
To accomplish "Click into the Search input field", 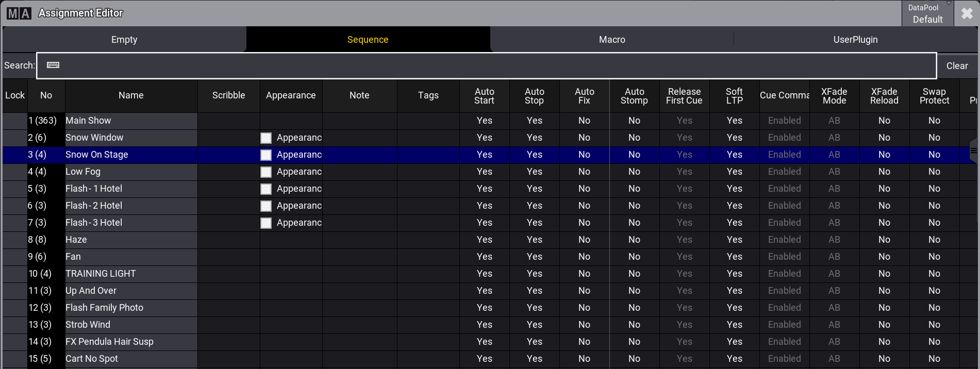I will (486, 65).
